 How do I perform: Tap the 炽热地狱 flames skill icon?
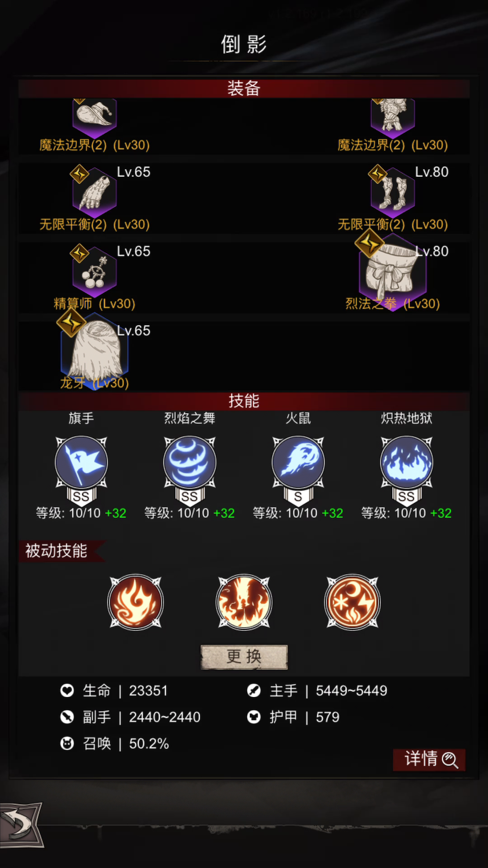click(x=407, y=462)
